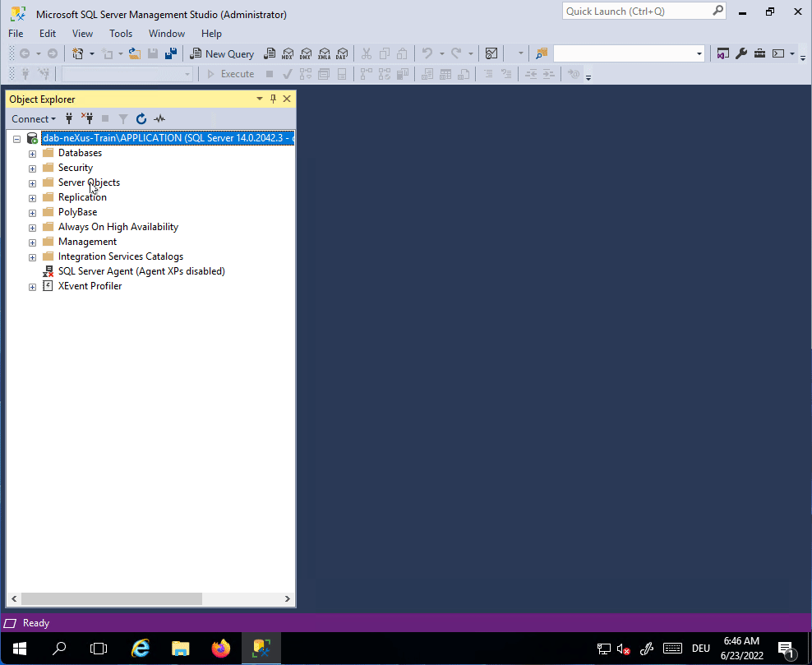Launch the Firefox browser from the taskbar
The image size is (812, 665).
pyautogui.click(x=220, y=648)
